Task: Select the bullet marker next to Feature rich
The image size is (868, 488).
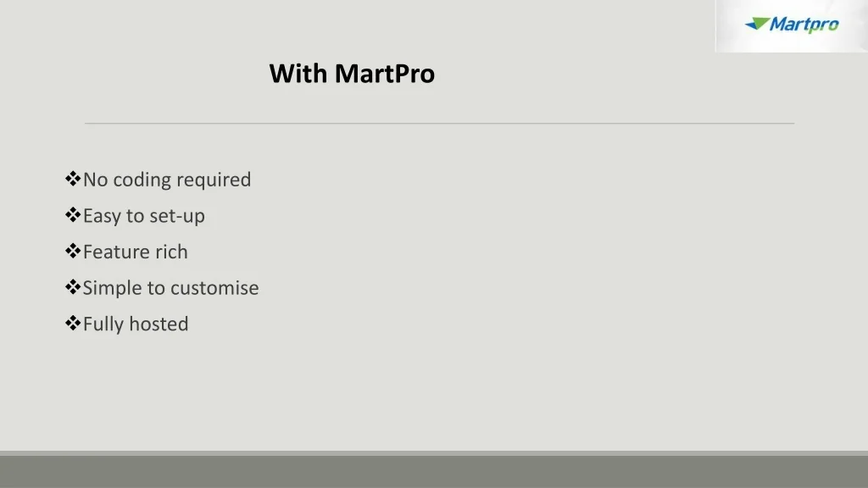Action: pyautogui.click(x=72, y=252)
